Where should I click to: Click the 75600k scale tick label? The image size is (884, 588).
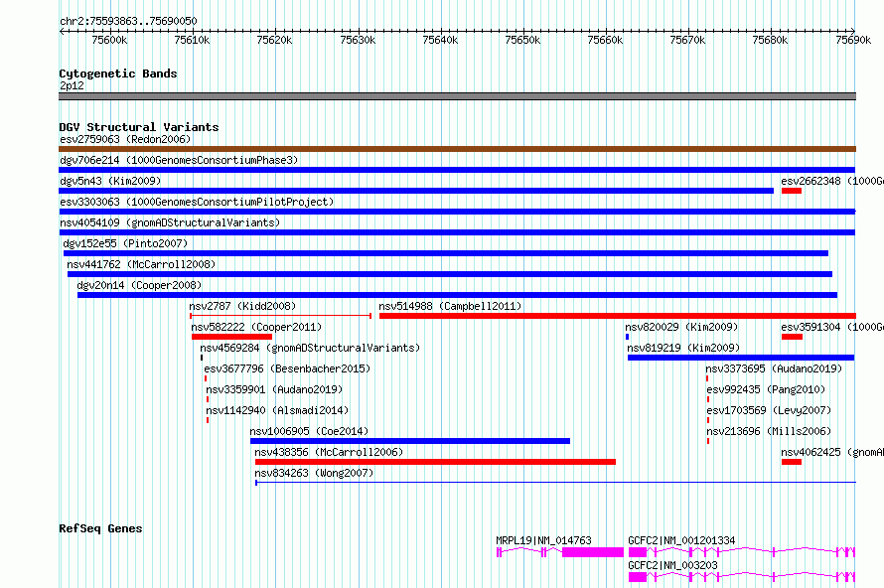109,40
